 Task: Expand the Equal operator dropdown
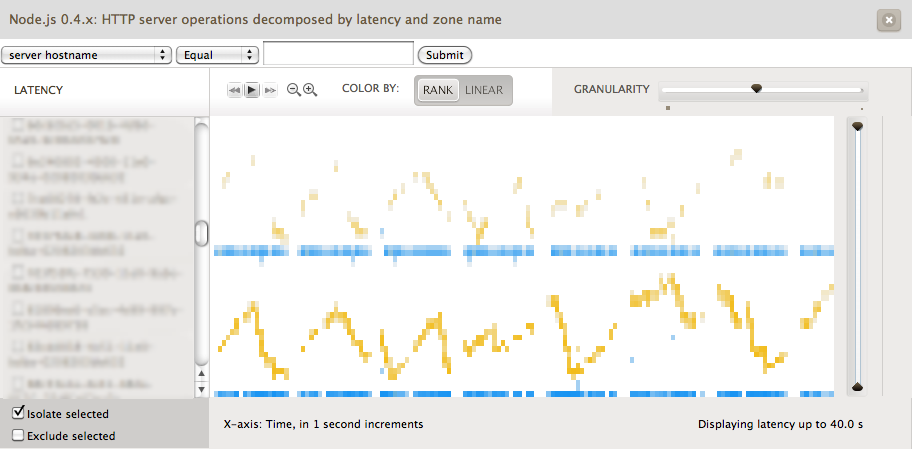point(217,55)
